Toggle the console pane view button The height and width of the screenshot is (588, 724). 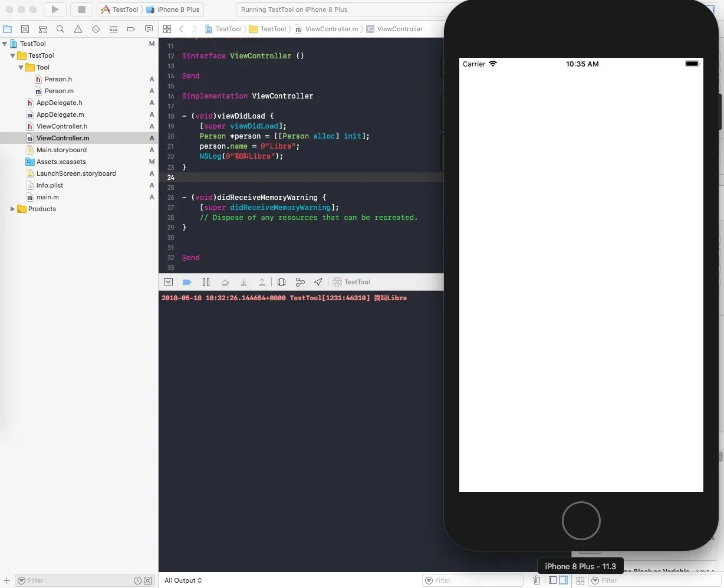tap(563, 580)
